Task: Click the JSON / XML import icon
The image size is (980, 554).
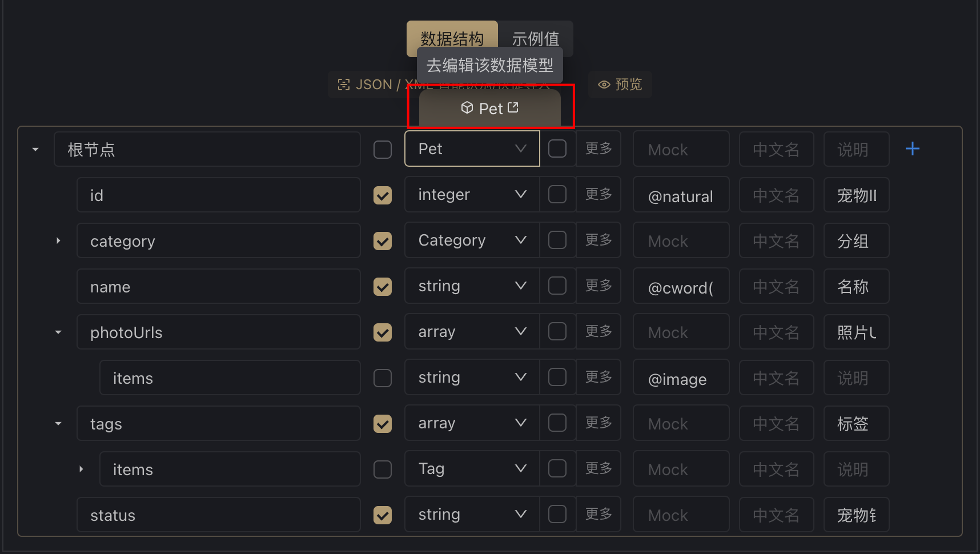Action: [344, 85]
